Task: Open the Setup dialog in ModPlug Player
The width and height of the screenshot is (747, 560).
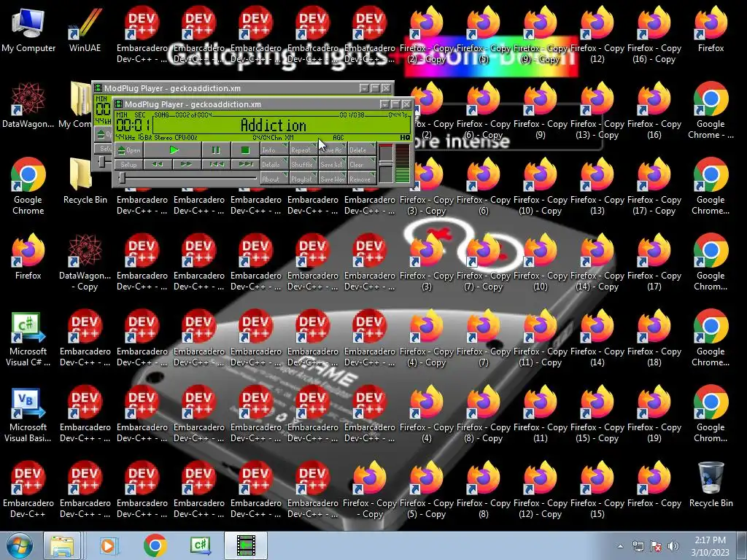Action: coord(128,164)
